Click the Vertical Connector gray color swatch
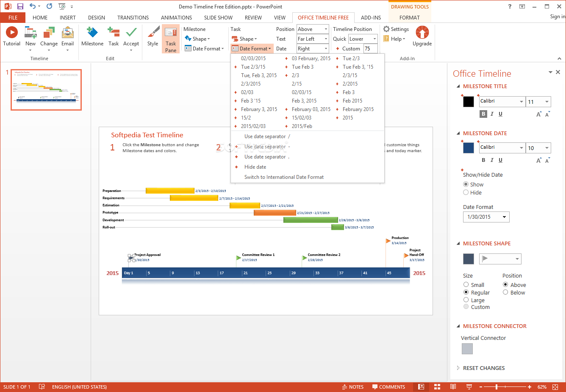 click(x=467, y=349)
